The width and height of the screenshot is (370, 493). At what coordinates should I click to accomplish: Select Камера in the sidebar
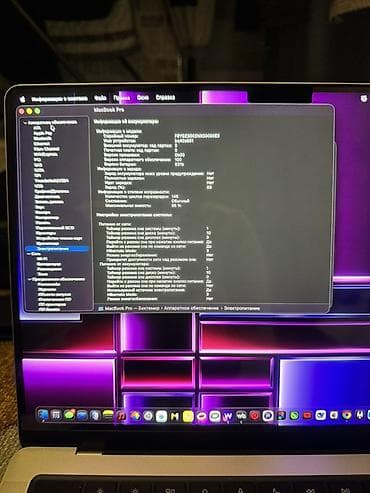43,212
